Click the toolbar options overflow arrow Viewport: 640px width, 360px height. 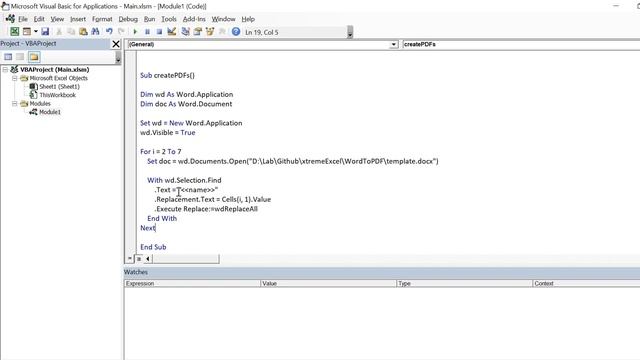(x=350, y=32)
